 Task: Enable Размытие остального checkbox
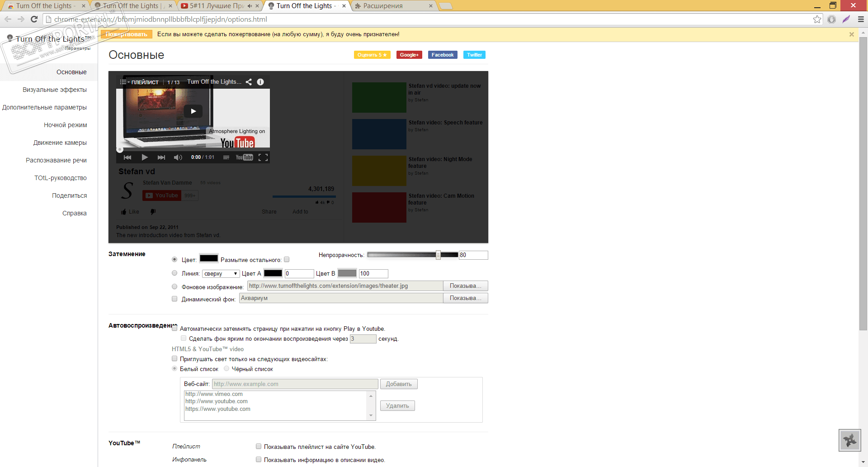pyautogui.click(x=287, y=259)
